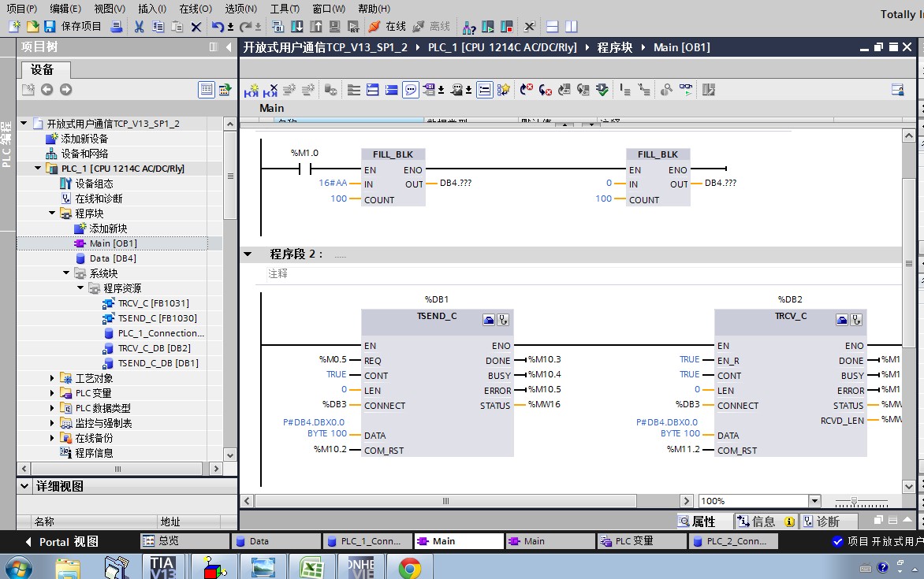Open TRCV_C block configuration icon

pos(842,320)
